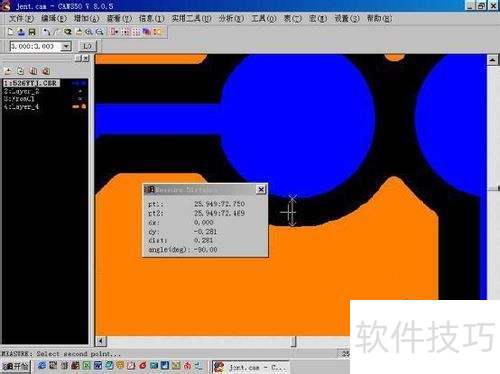Open the 工具(O) menu

[263, 18]
